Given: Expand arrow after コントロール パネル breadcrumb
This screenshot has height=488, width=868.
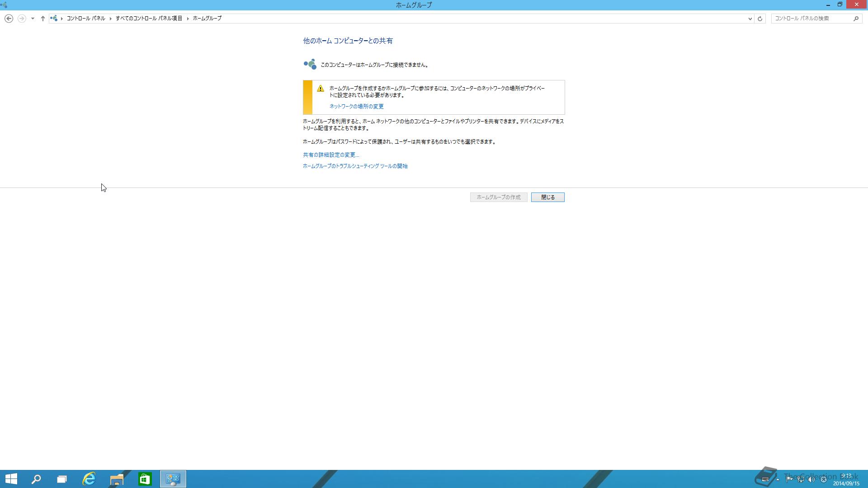Looking at the screenshot, I should pyautogui.click(x=110, y=19).
